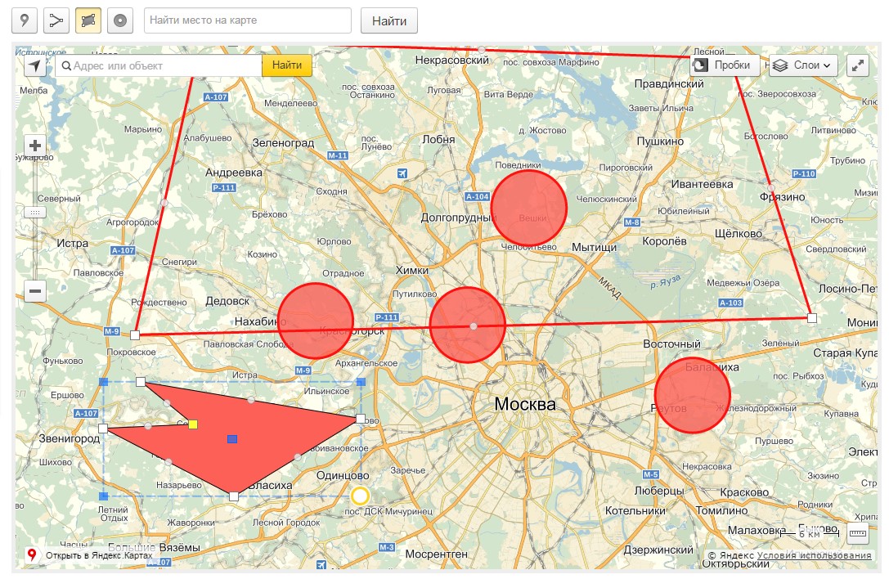Click the red circle over Вешки
The width and height of the screenshot is (889, 588).
[x=529, y=208]
